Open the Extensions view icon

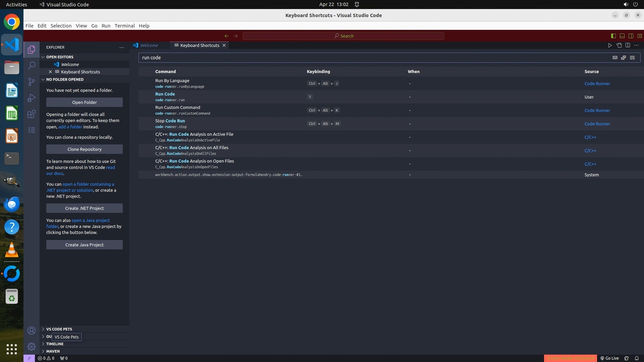[x=32, y=114]
